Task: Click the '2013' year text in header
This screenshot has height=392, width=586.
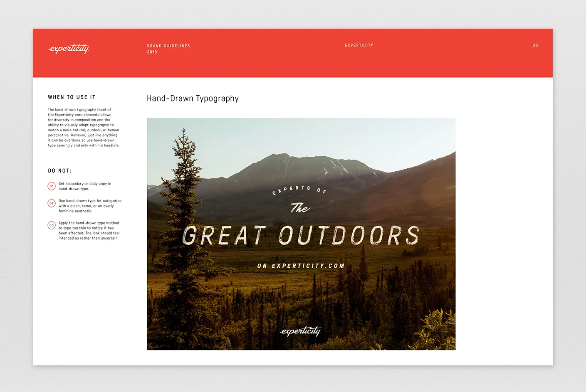Action: (152, 52)
